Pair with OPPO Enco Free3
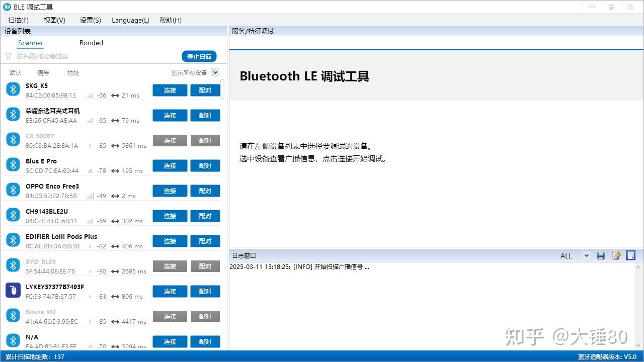 (205, 191)
